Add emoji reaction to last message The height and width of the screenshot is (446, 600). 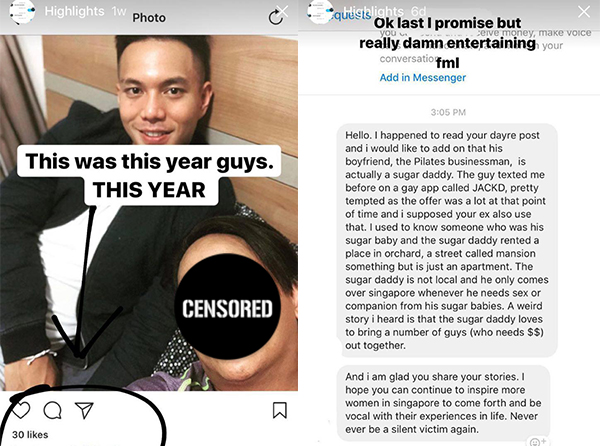pyautogui.click(x=537, y=442)
